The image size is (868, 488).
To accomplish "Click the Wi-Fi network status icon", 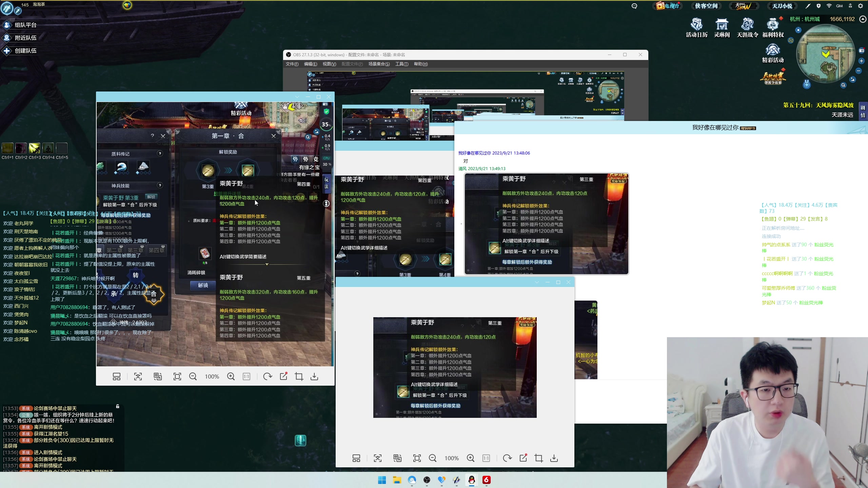I will coord(829,6).
